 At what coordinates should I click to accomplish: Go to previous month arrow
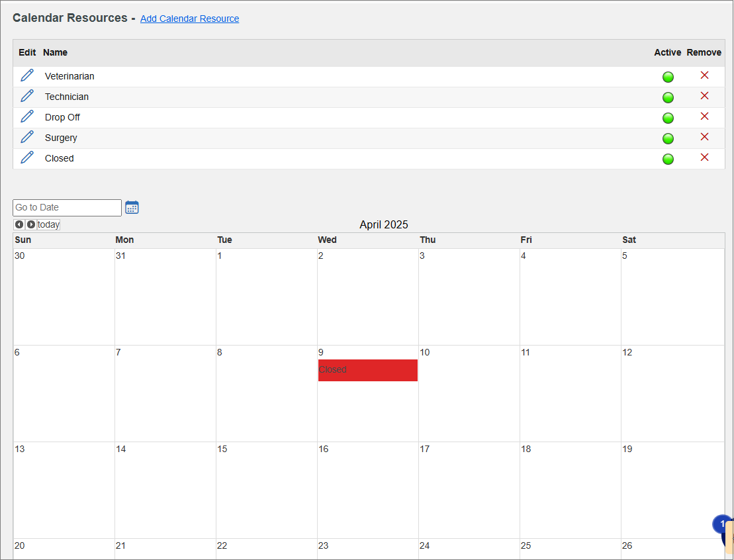19,225
